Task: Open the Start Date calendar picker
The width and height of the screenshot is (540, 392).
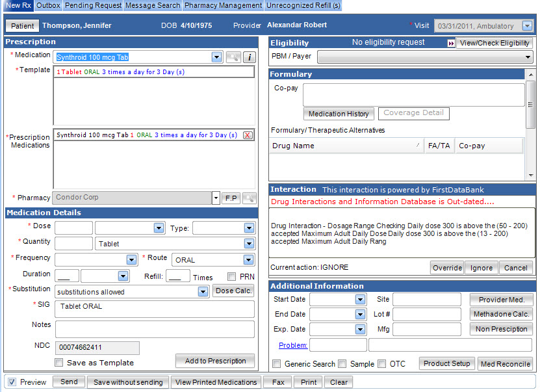Action: coord(360,299)
